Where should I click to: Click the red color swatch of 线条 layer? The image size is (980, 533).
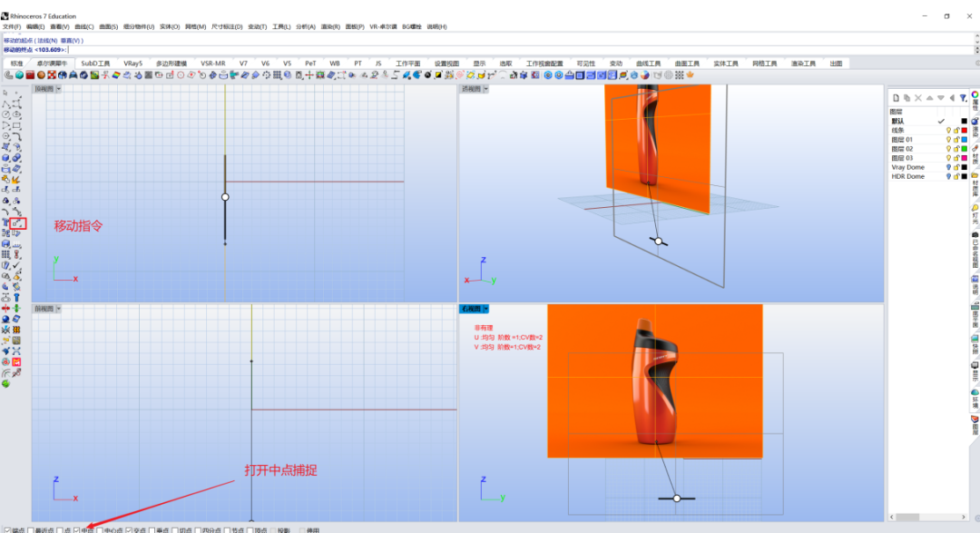964,130
